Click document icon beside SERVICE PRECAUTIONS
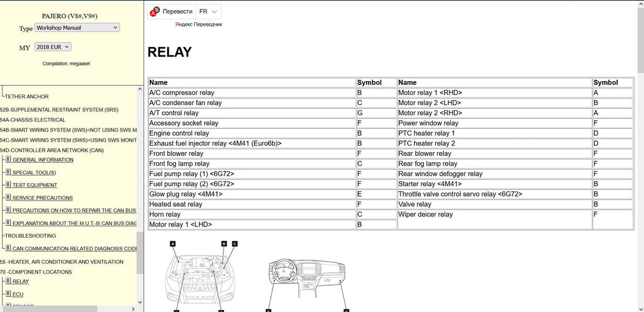Image resolution: width=644 pixels, height=312 pixels. coord(8,198)
